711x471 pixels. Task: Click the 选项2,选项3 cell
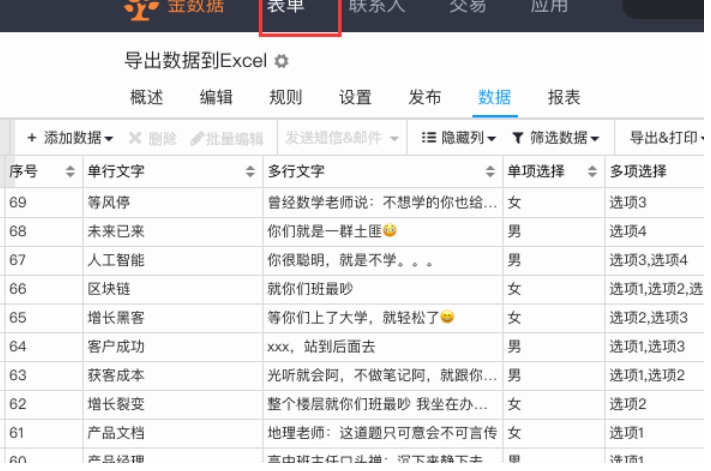click(x=655, y=318)
